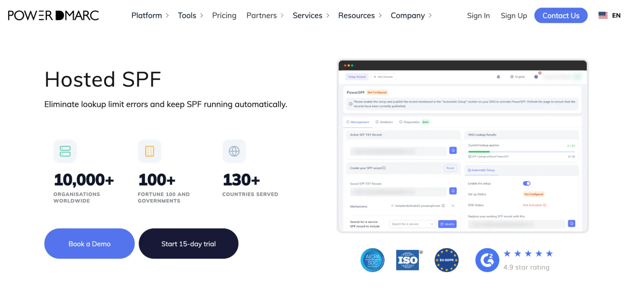This screenshot has width=644, height=301.
Task: Click the globe countries icon
Action: click(234, 151)
